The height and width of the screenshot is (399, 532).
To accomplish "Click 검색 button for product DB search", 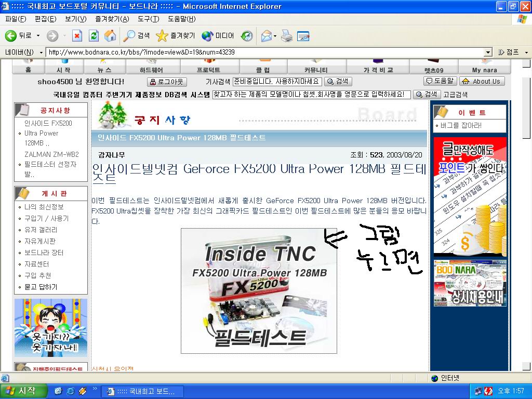I will click(427, 95).
